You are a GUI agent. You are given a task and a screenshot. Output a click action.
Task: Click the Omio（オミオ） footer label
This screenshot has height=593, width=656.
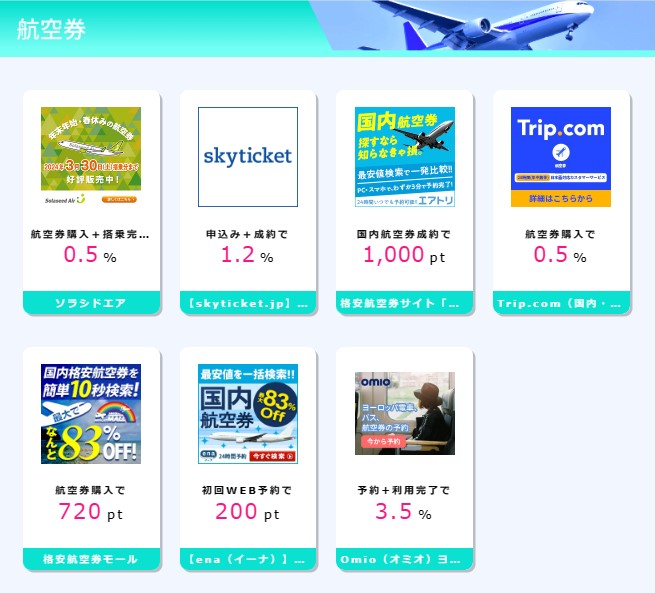(x=405, y=559)
